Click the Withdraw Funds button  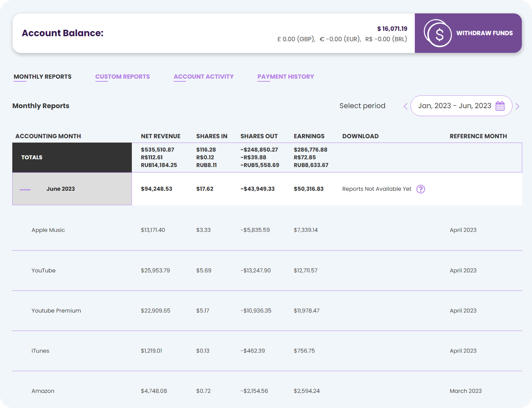485,33
